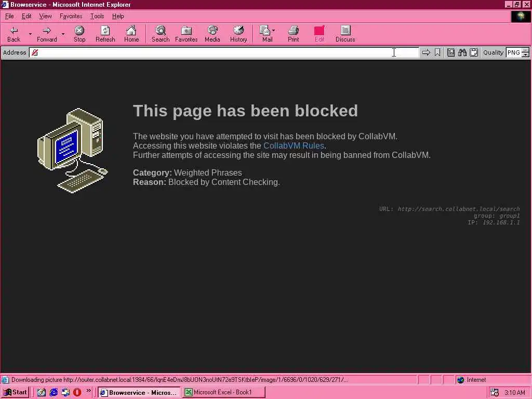Open the Forward history dropdown arrow
Viewport: 532px width, 399px height.
63,34
